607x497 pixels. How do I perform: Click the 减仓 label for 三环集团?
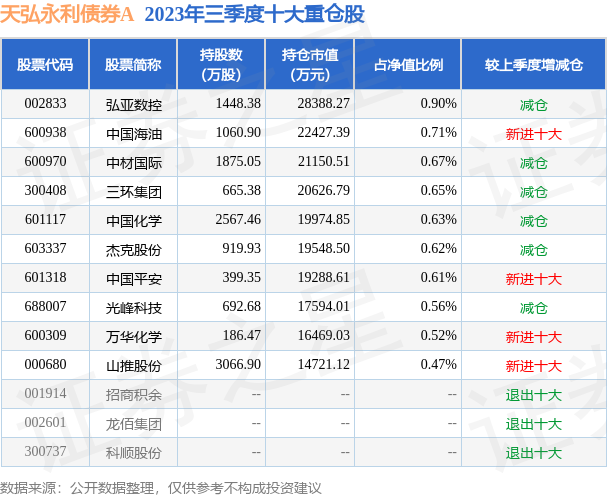(x=533, y=192)
